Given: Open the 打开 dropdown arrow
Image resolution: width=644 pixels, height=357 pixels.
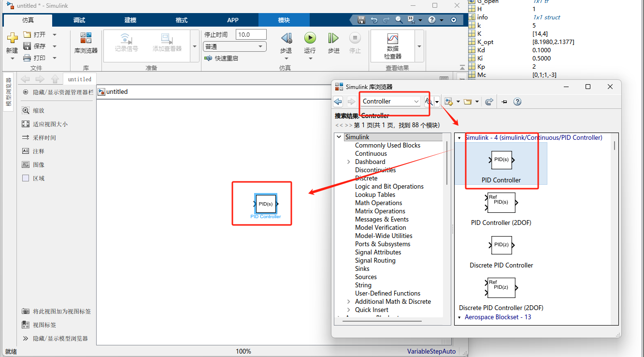Looking at the screenshot, I should coord(55,35).
